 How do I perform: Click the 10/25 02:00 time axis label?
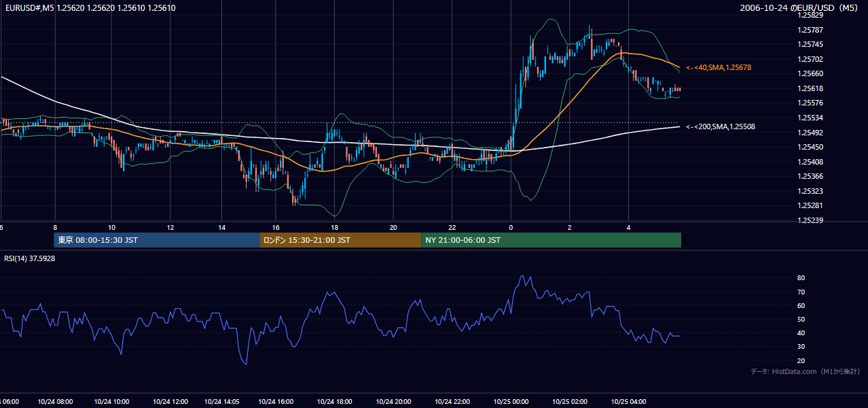click(x=570, y=402)
